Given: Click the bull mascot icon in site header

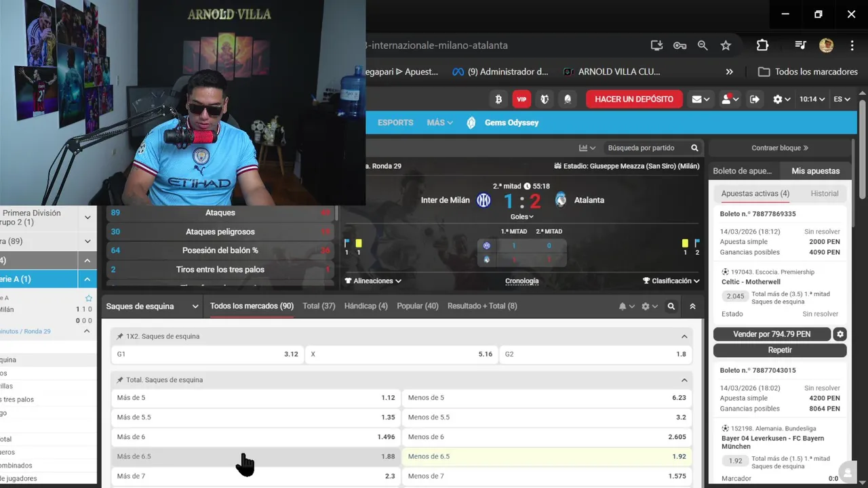Looking at the screenshot, I should [545, 99].
